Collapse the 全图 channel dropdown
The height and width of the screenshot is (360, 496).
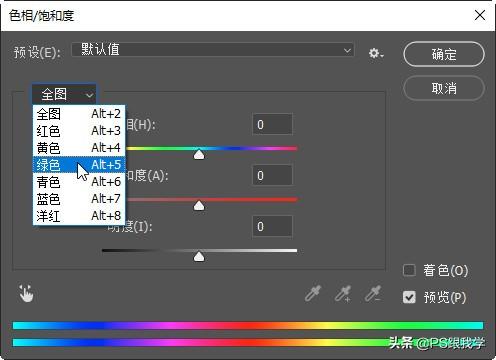[64, 94]
